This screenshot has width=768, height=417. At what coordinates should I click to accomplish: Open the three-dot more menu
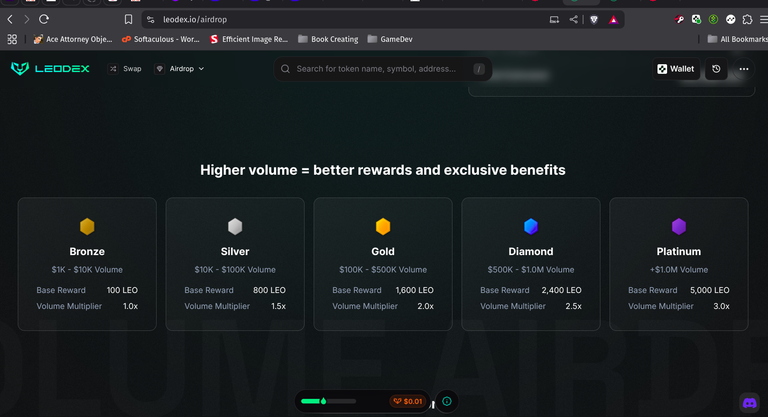744,69
